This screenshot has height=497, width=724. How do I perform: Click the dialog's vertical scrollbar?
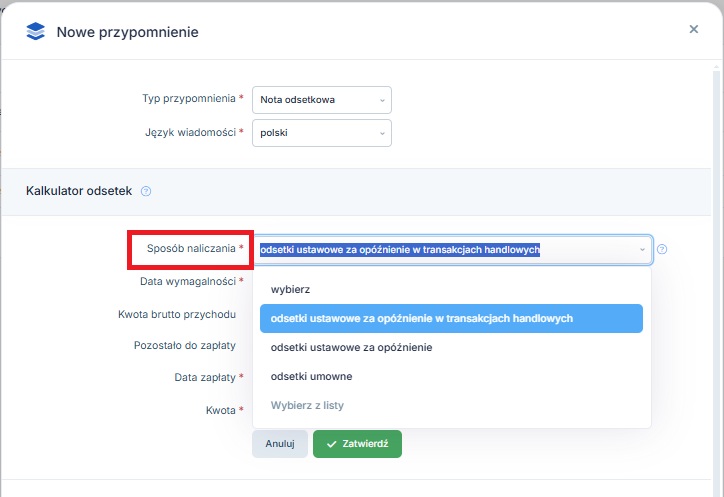coord(716,277)
